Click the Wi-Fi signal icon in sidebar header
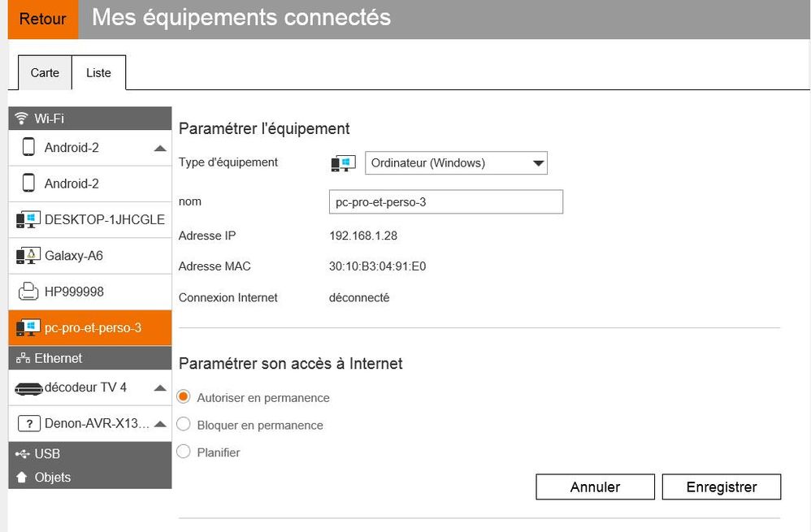Viewport: 811px width, 532px height. click(x=22, y=119)
